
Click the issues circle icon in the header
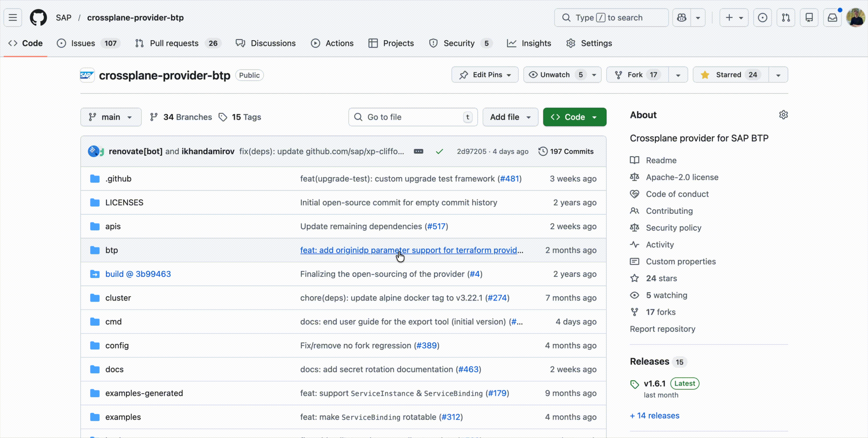click(762, 17)
